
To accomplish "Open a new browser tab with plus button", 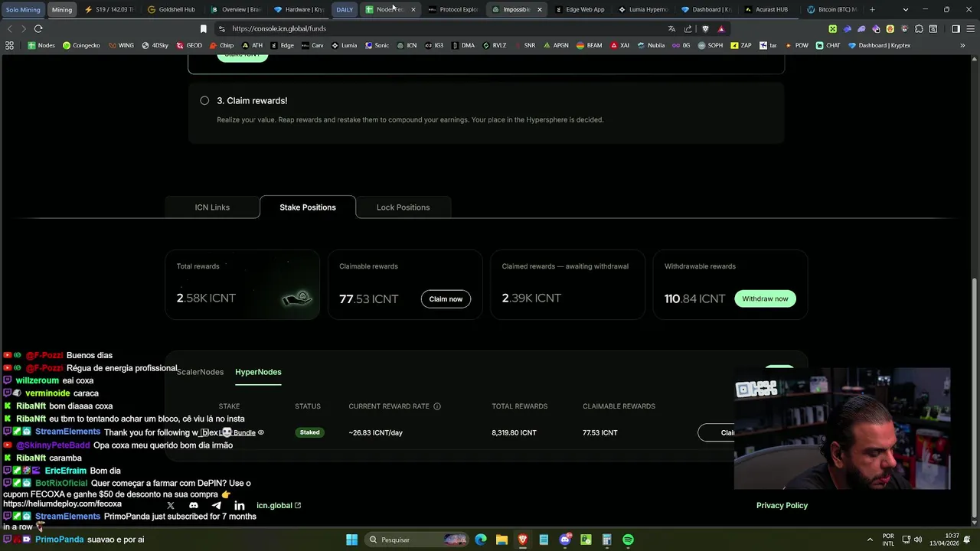I will coord(872,9).
